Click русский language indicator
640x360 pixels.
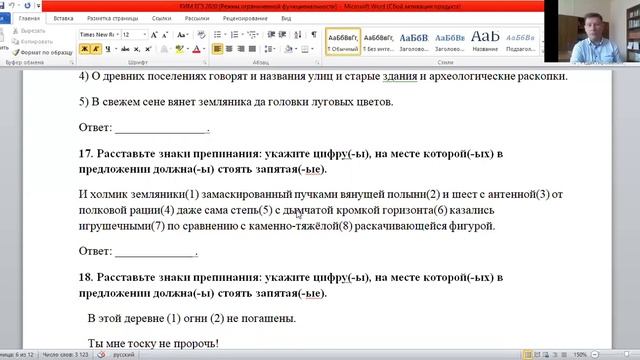(x=124, y=355)
